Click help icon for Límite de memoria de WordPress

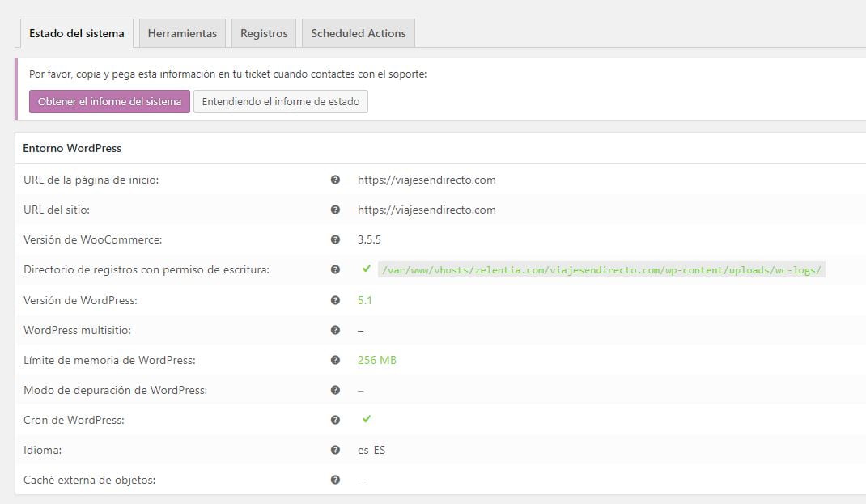tap(336, 360)
